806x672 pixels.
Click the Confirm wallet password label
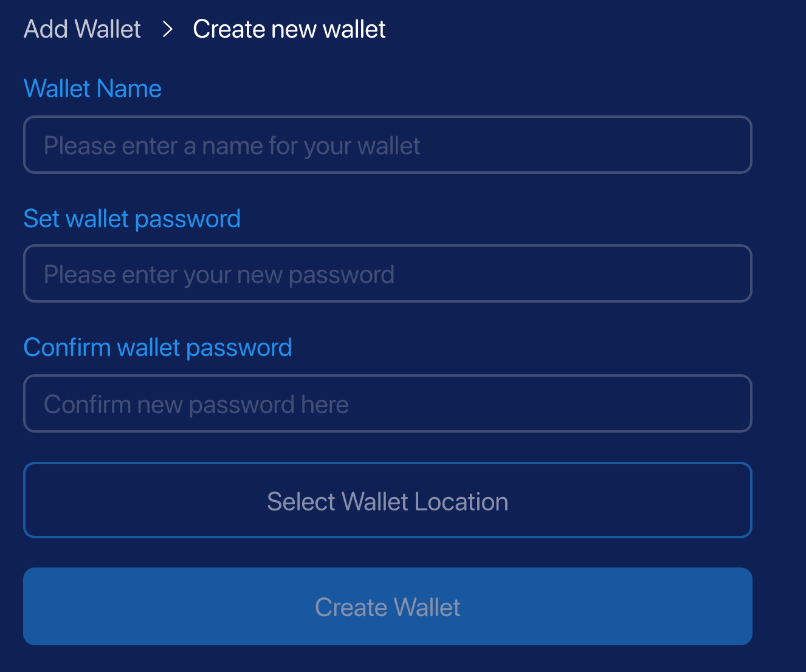tap(157, 348)
